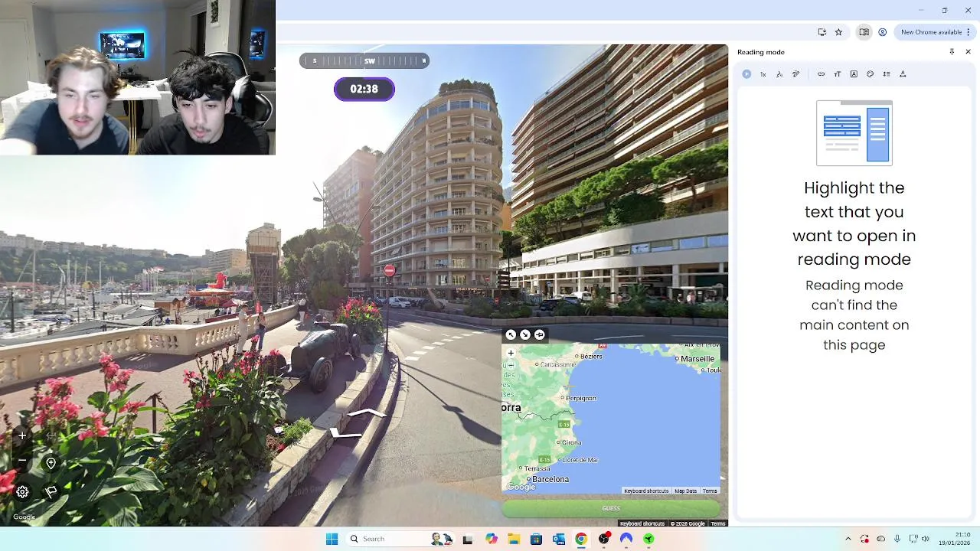The width and height of the screenshot is (980, 551).
Task: Open Copilot from the taskbar
Action: (491, 539)
